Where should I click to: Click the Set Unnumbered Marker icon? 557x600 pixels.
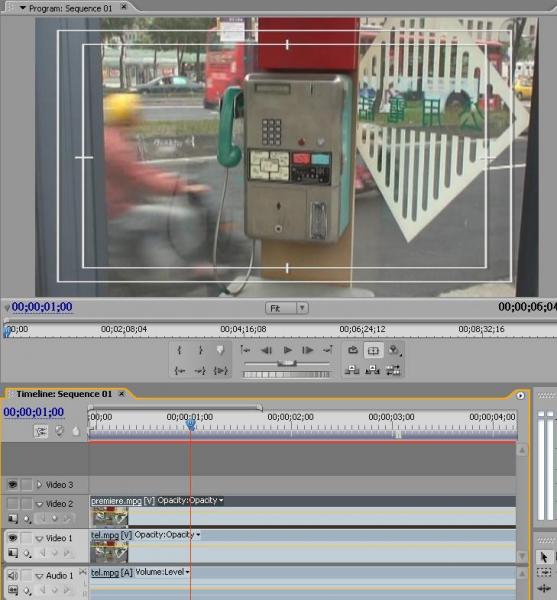220,350
